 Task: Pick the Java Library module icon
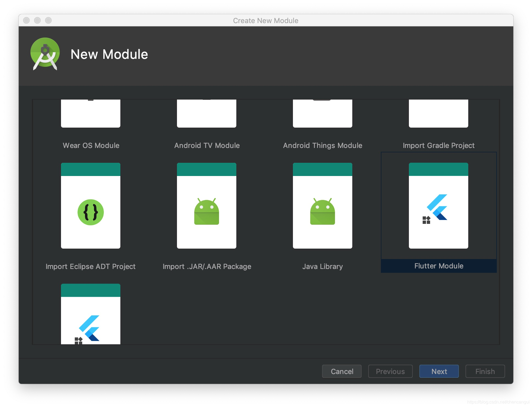(x=323, y=206)
